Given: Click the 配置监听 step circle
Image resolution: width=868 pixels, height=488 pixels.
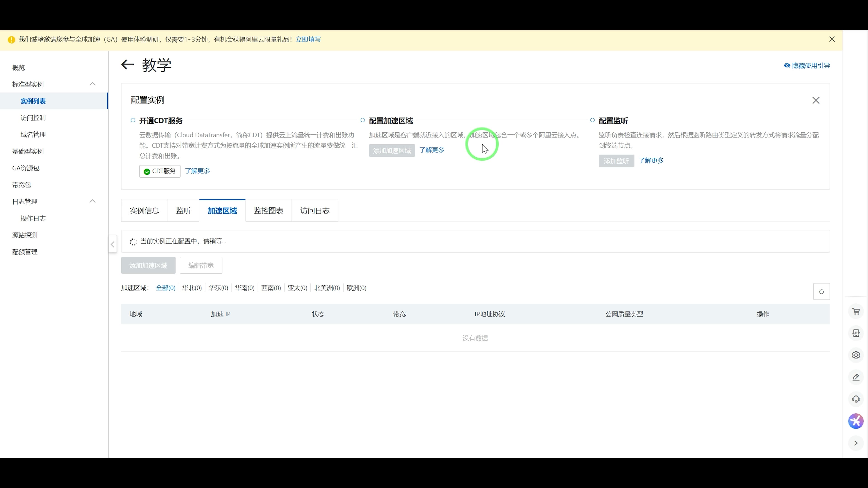Looking at the screenshot, I should pyautogui.click(x=592, y=120).
